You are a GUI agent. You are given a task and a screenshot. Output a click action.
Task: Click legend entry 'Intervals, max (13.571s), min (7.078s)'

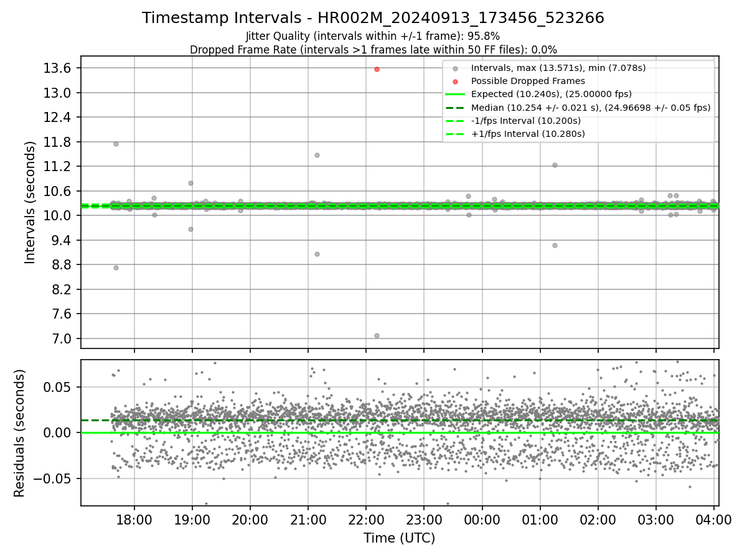pyautogui.click(x=558, y=68)
